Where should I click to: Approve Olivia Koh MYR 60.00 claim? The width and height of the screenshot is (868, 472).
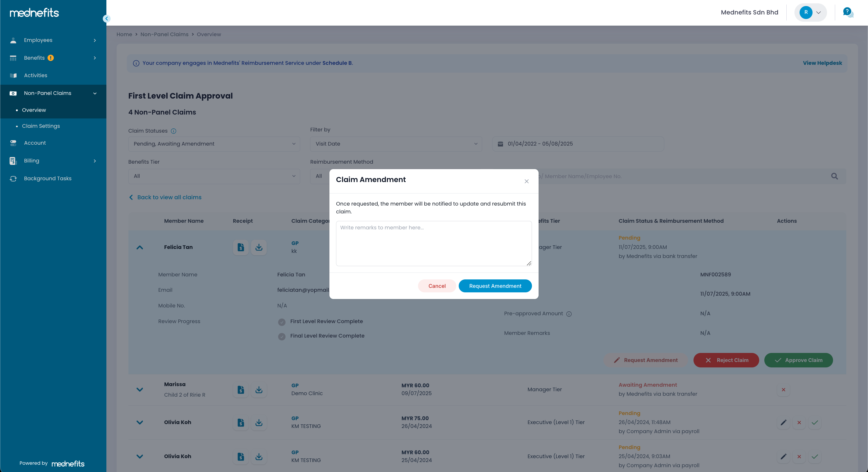[815, 457]
